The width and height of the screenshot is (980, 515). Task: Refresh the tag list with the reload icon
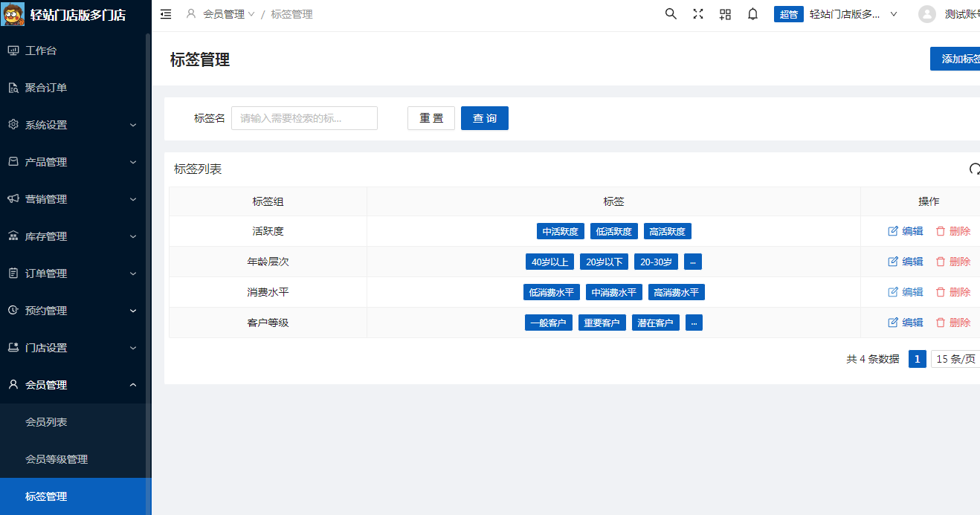[974, 169]
